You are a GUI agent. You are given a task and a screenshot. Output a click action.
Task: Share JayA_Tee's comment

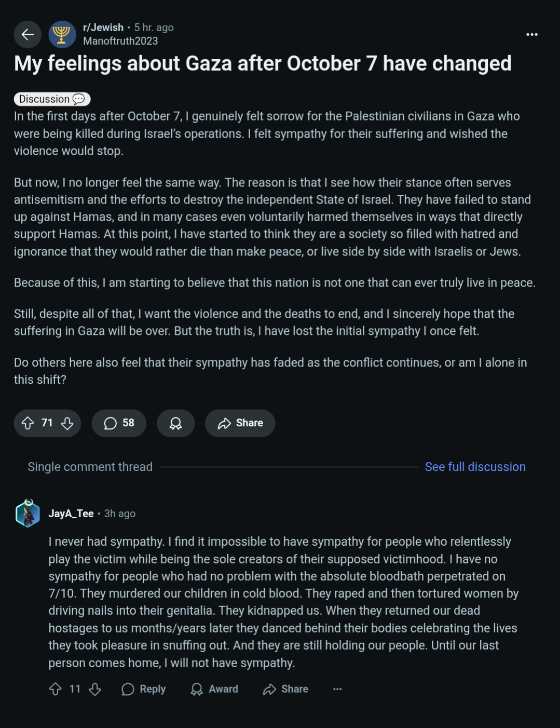click(x=285, y=689)
